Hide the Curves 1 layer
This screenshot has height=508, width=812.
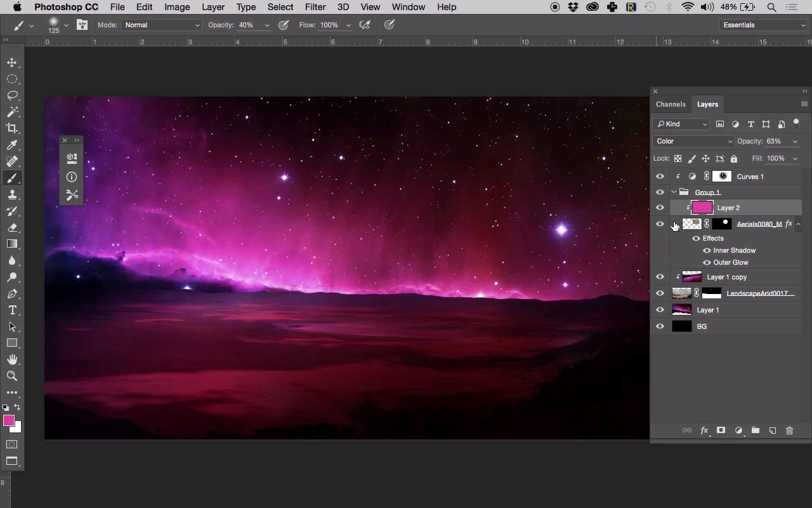(x=660, y=177)
